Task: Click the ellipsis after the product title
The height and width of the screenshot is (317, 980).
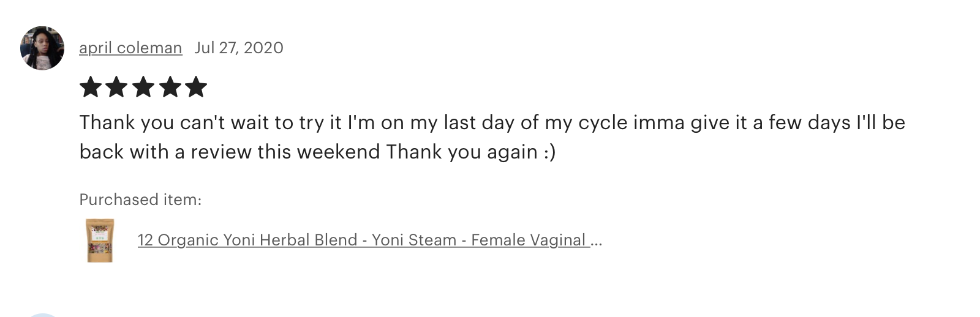Action: coord(597,241)
